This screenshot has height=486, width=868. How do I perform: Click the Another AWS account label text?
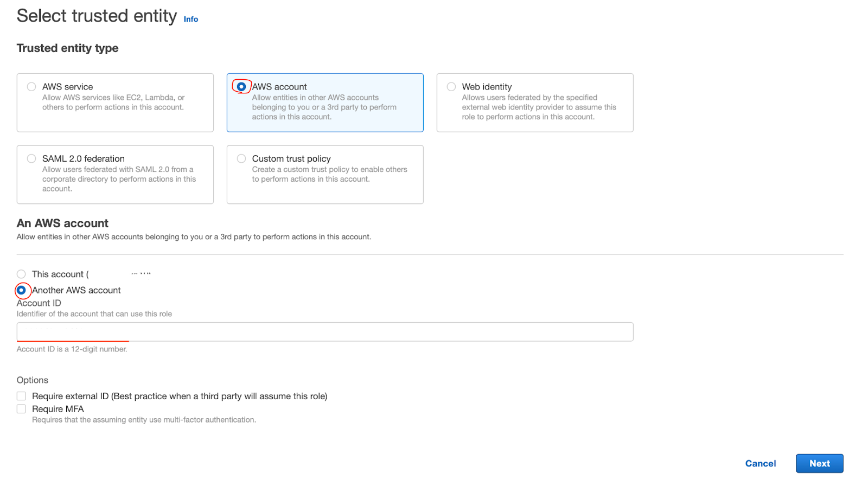pos(76,290)
